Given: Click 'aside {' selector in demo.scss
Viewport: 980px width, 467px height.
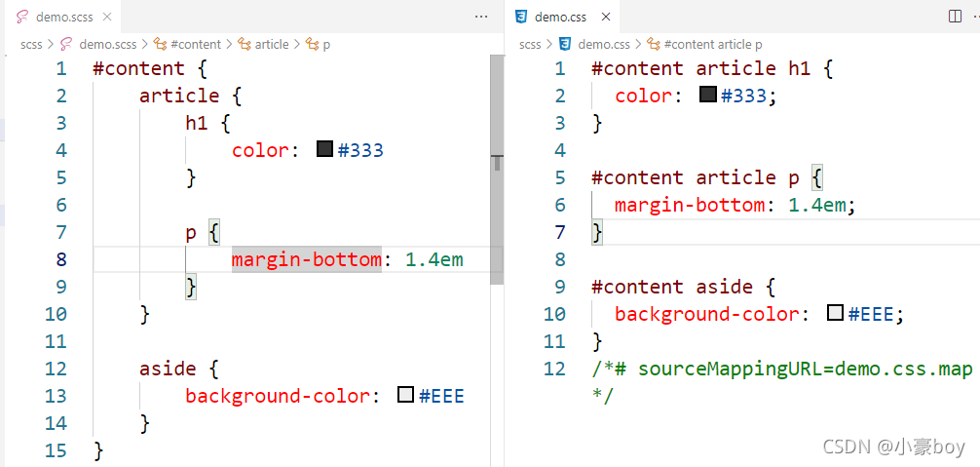Looking at the screenshot, I should [178, 369].
